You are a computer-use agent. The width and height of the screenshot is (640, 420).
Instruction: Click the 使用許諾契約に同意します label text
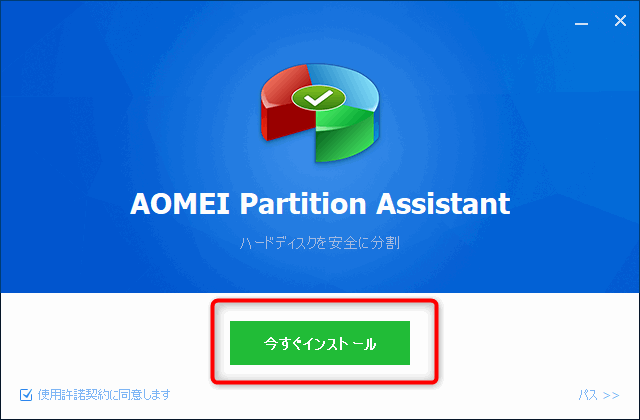(104, 395)
